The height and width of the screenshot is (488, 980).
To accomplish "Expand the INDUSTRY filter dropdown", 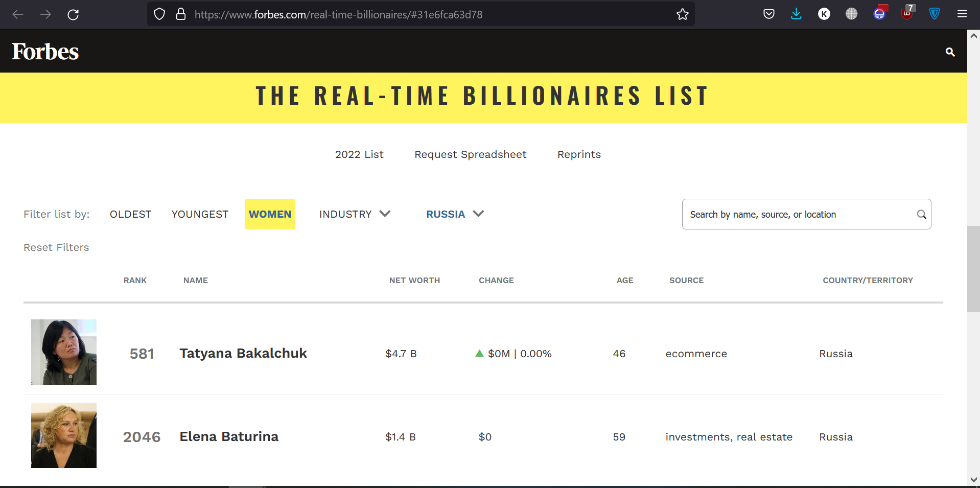I will coord(355,214).
